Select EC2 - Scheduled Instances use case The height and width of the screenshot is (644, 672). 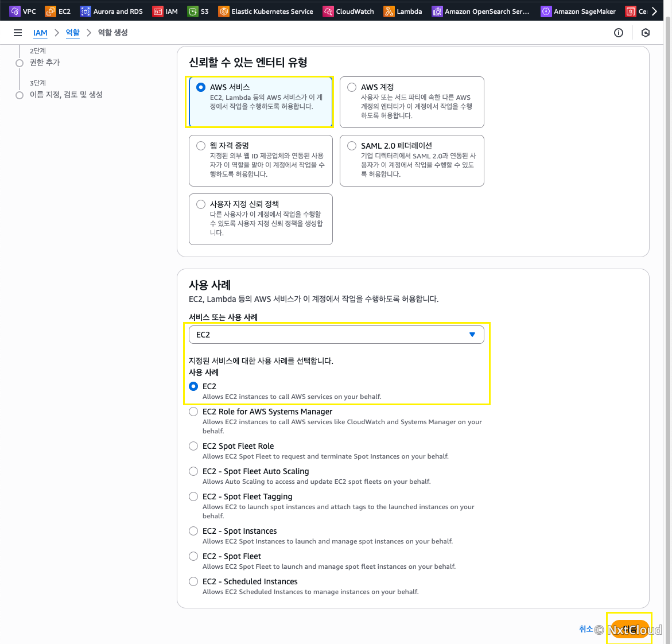pos(194,581)
